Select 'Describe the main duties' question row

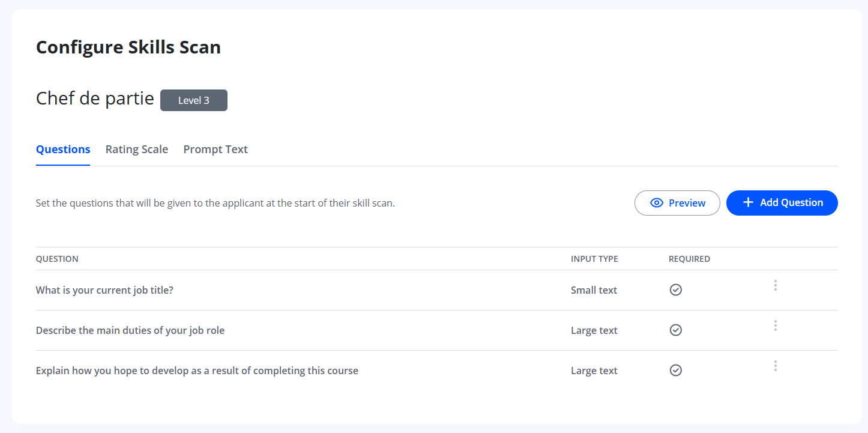point(130,330)
